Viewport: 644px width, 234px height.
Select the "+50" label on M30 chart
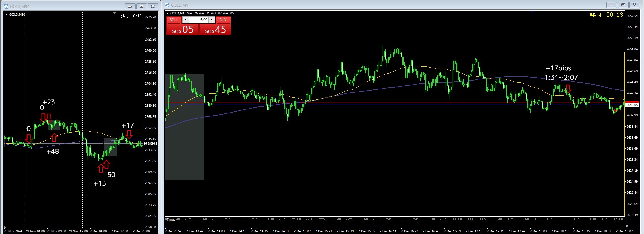coord(109,175)
